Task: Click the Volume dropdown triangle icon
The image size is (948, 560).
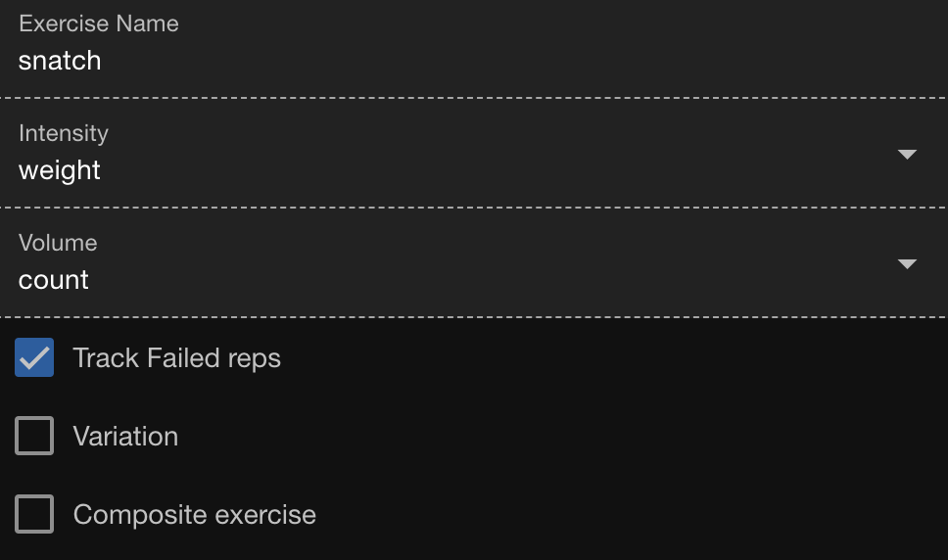Action: (x=907, y=264)
